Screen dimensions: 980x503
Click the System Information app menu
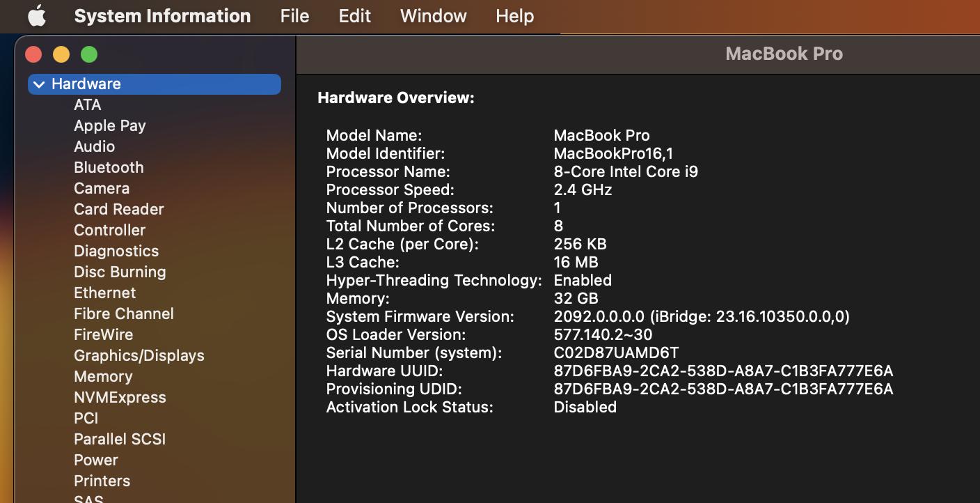coord(162,16)
